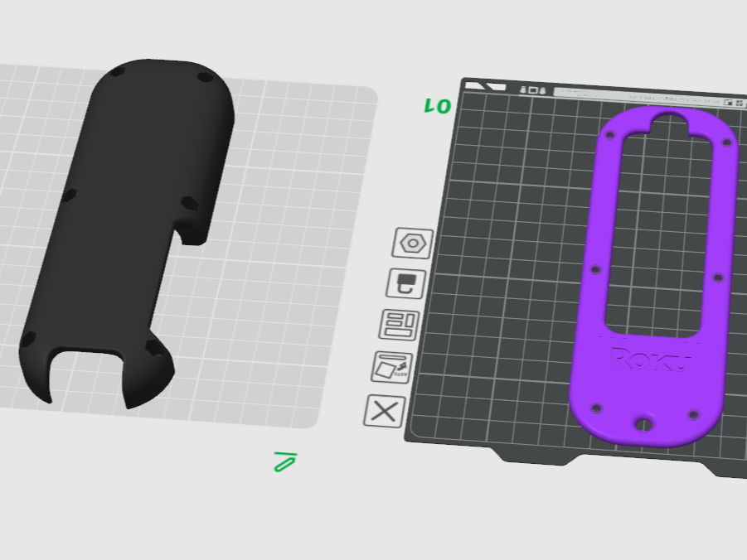
Task: Click the green pencil edit-name icon
Action: [x=285, y=462]
